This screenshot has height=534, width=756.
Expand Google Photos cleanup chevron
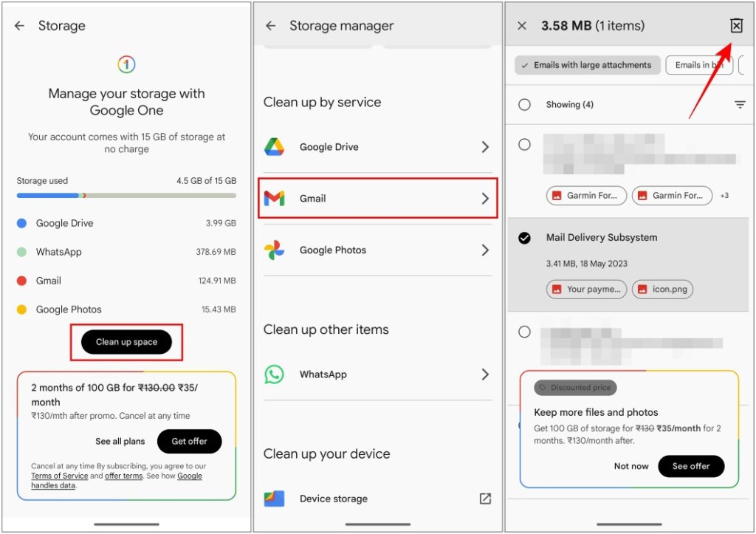(x=485, y=250)
